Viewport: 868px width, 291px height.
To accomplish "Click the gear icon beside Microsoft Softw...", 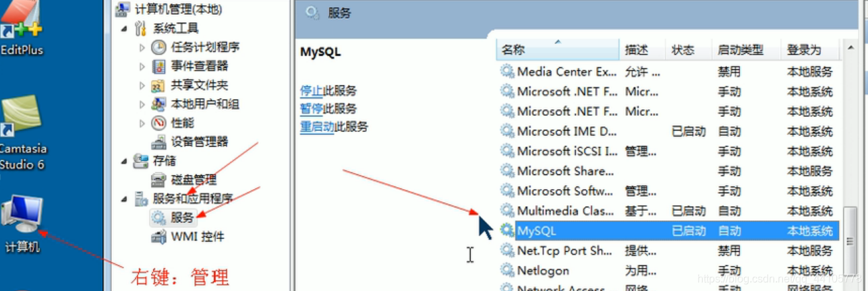I will 507,191.
